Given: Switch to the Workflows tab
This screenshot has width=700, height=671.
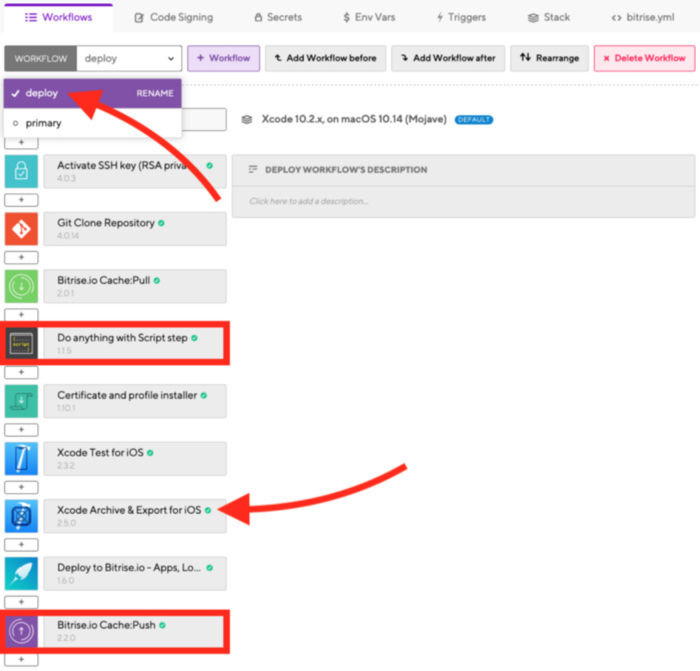Looking at the screenshot, I should point(58,17).
